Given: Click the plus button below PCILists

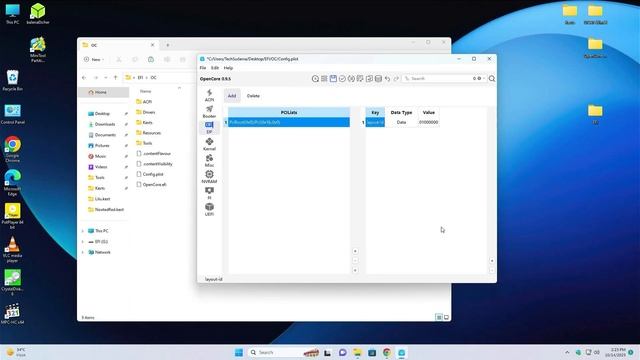Looking at the screenshot, I should 355,251.
